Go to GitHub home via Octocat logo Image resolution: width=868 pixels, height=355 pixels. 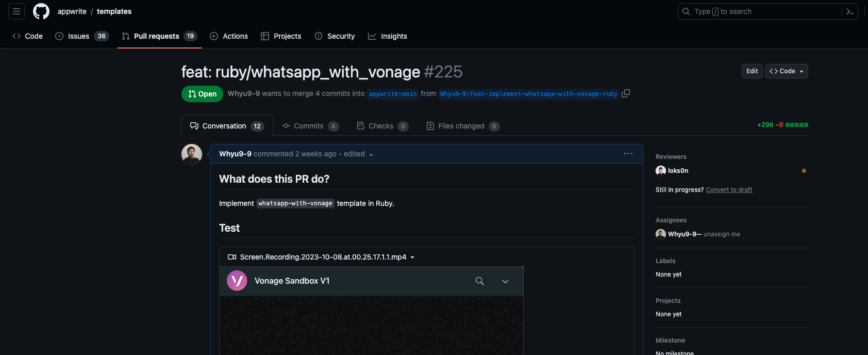click(41, 11)
